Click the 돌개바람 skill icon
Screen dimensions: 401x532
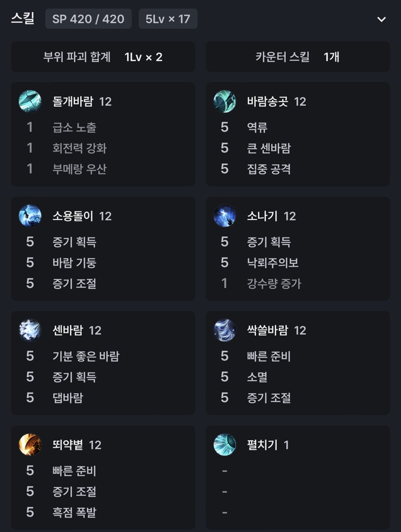tap(30, 101)
